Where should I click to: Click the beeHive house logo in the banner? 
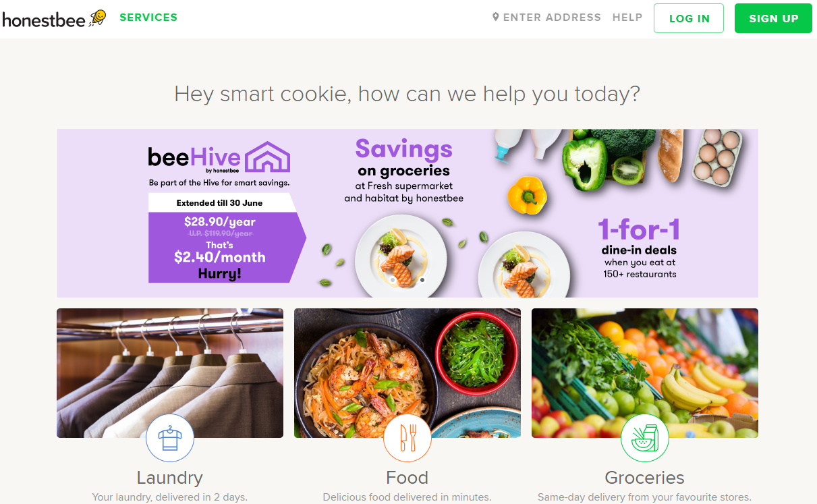267,157
